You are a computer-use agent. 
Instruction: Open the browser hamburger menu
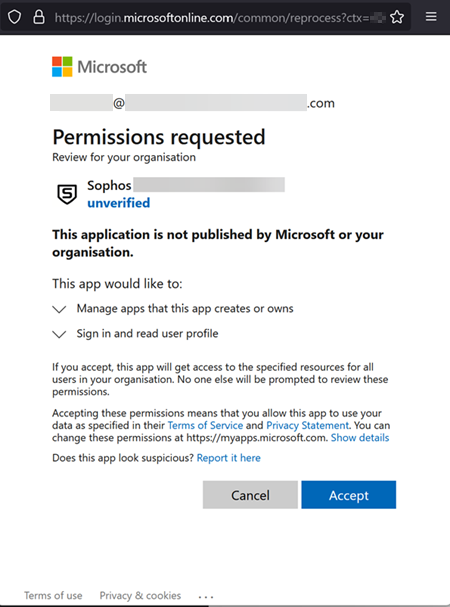(x=431, y=17)
